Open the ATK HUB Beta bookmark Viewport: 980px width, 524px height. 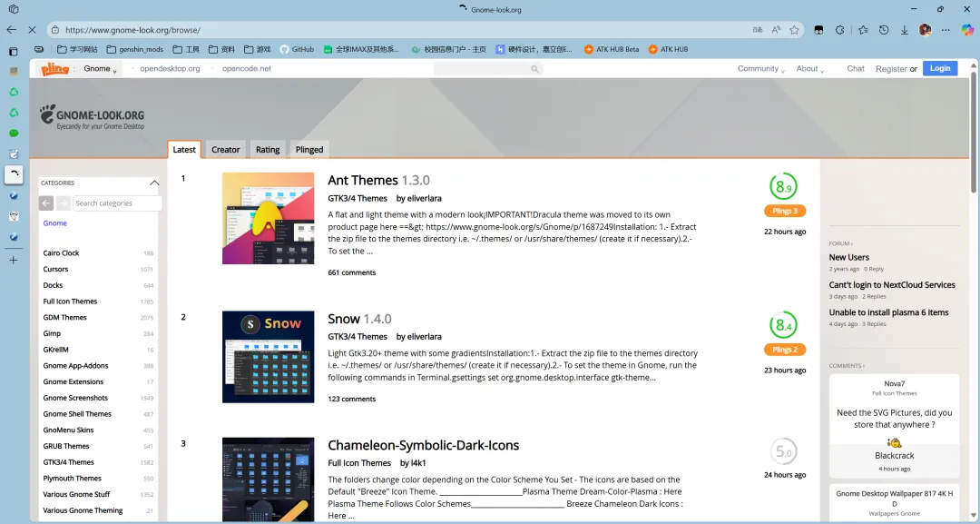coord(612,49)
